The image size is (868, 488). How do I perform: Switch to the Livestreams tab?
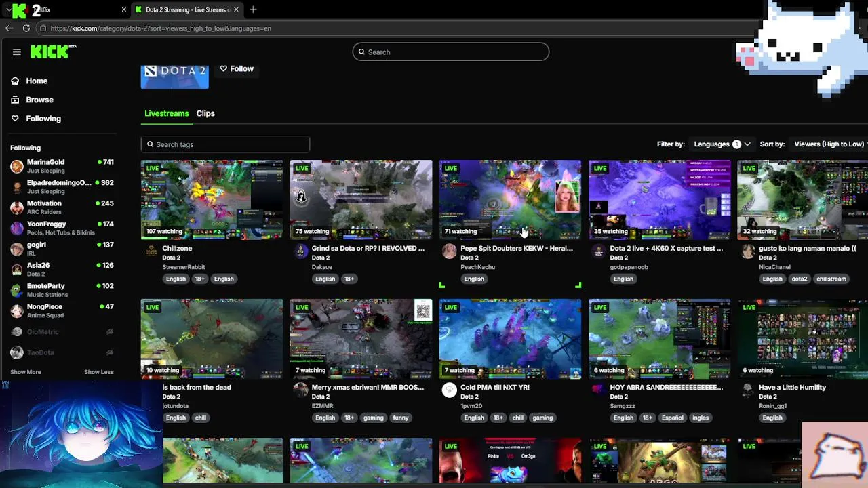(166, 113)
